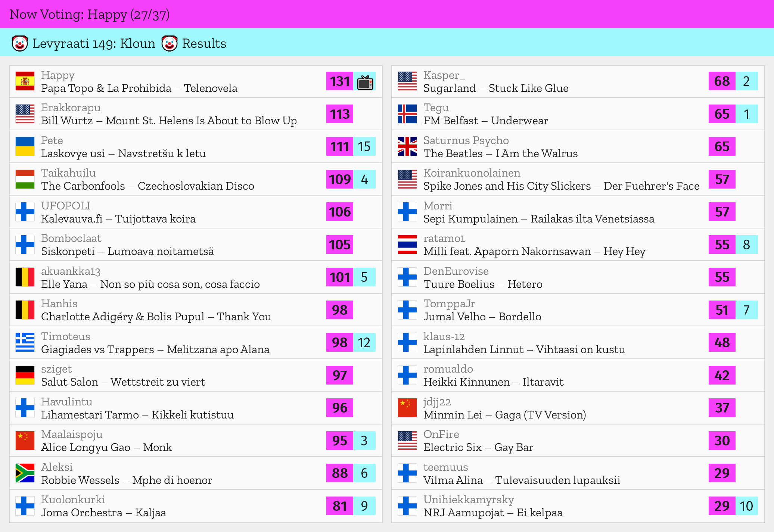Click the 68 score badge for Kasper_

722,81
